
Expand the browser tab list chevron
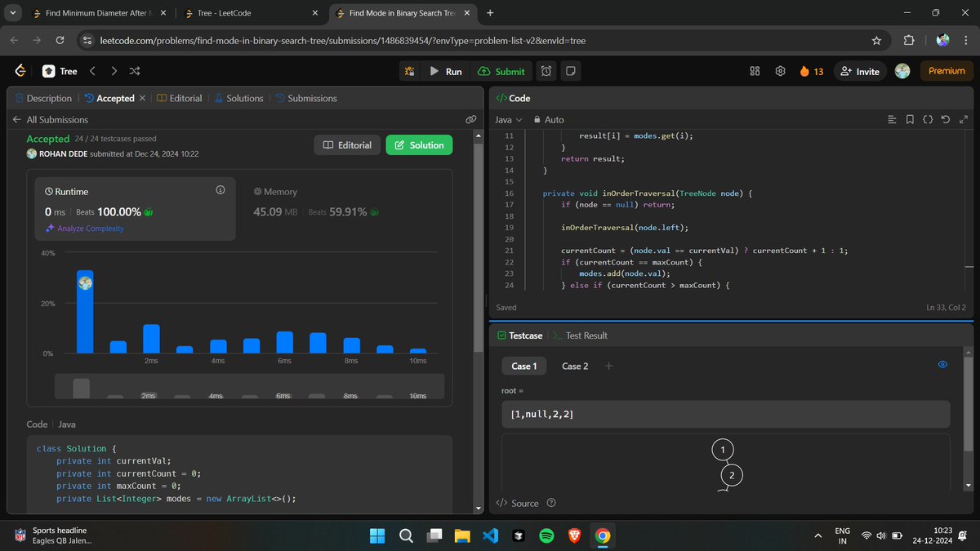[12, 13]
